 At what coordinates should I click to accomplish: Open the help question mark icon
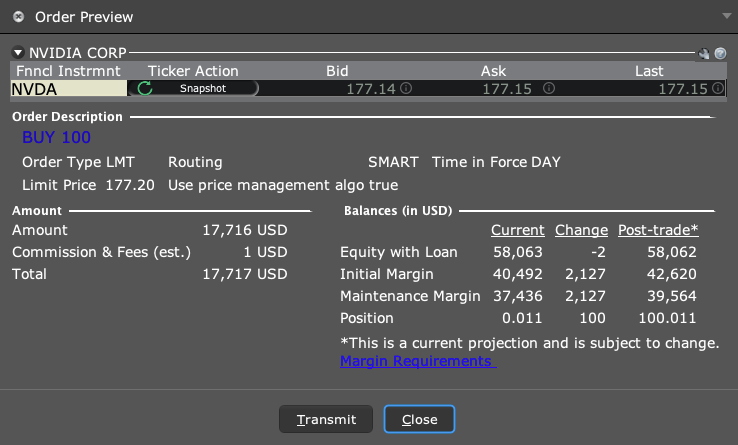coord(720,54)
